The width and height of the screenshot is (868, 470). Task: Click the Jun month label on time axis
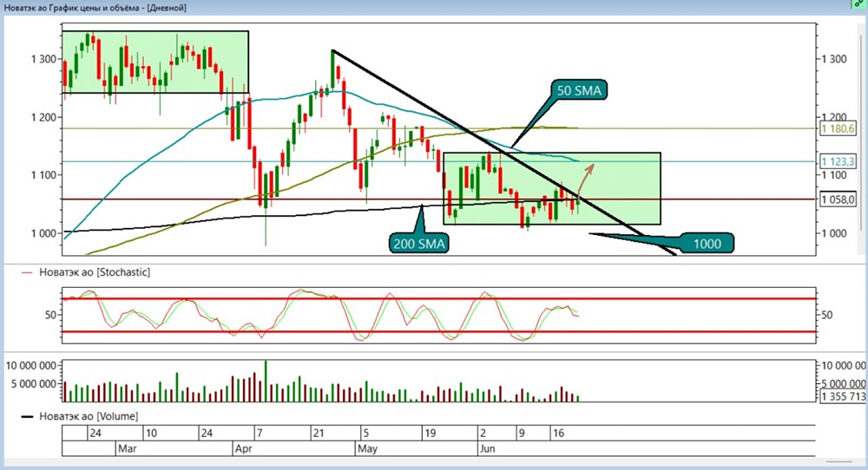pyautogui.click(x=487, y=449)
